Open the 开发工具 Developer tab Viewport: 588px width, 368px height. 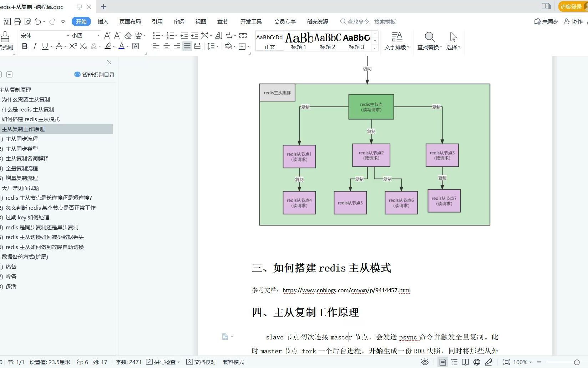pos(251,21)
